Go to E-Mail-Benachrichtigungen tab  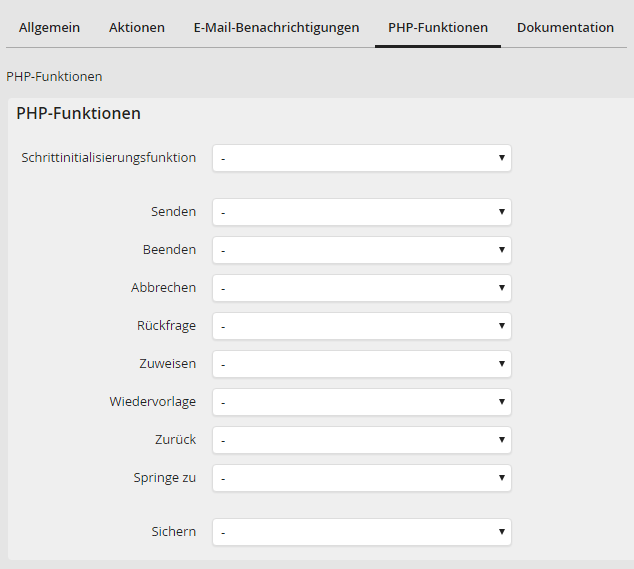click(x=276, y=27)
